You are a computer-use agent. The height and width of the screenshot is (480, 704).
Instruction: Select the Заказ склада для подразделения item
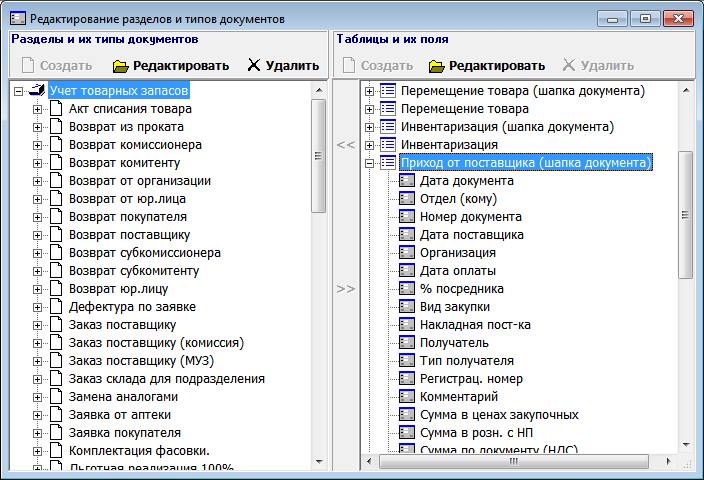[167, 379]
